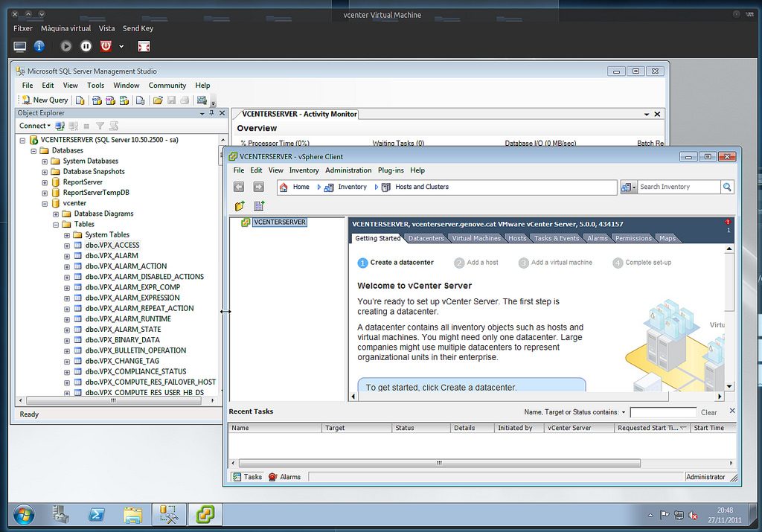Click the New Datacenter icon in vSphere toolbar
762x532 pixels.
pyautogui.click(x=259, y=206)
